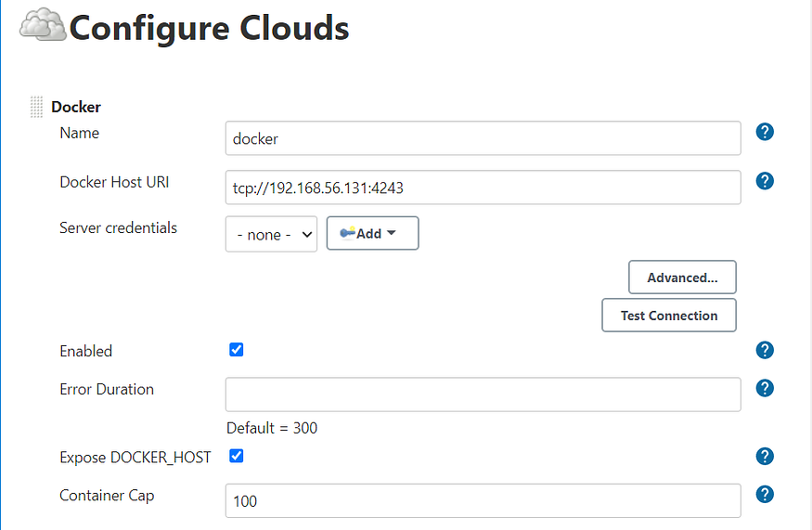Screen dimensions: 812x530
Task: Open help icon beside Error Duration
Action: click(x=765, y=388)
